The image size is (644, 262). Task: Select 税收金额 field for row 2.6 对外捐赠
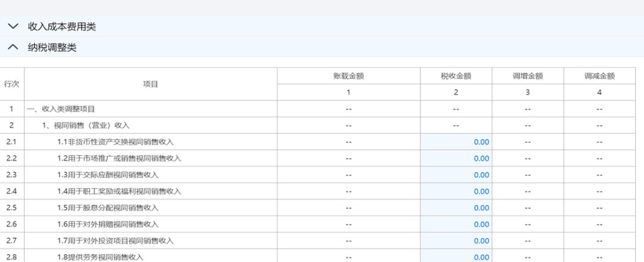point(456,224)
